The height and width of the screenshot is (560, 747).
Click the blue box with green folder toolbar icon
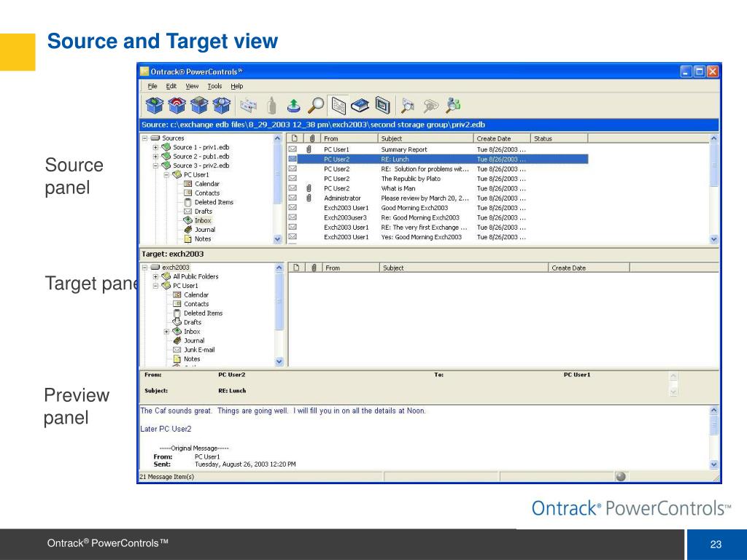coord(155,105)
